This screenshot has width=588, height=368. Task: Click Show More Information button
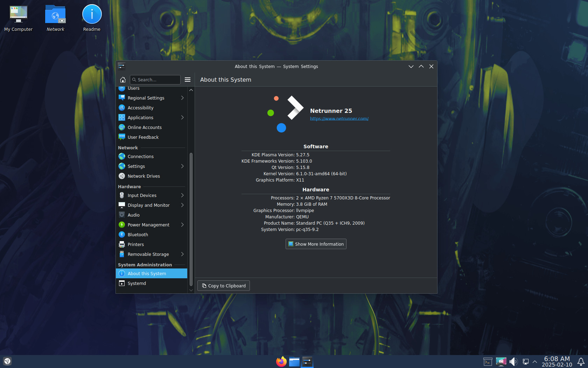pos(316,244)
